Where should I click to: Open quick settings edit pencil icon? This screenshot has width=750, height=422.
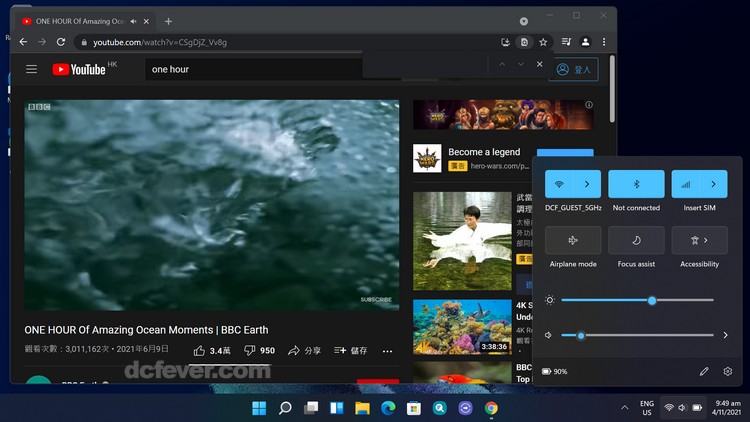704,371
